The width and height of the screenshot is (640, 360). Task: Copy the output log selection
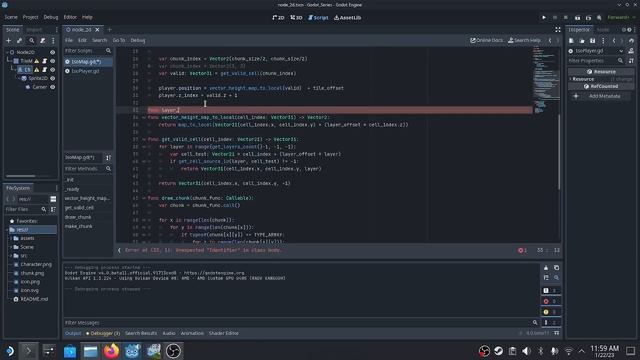click(556, 268)
